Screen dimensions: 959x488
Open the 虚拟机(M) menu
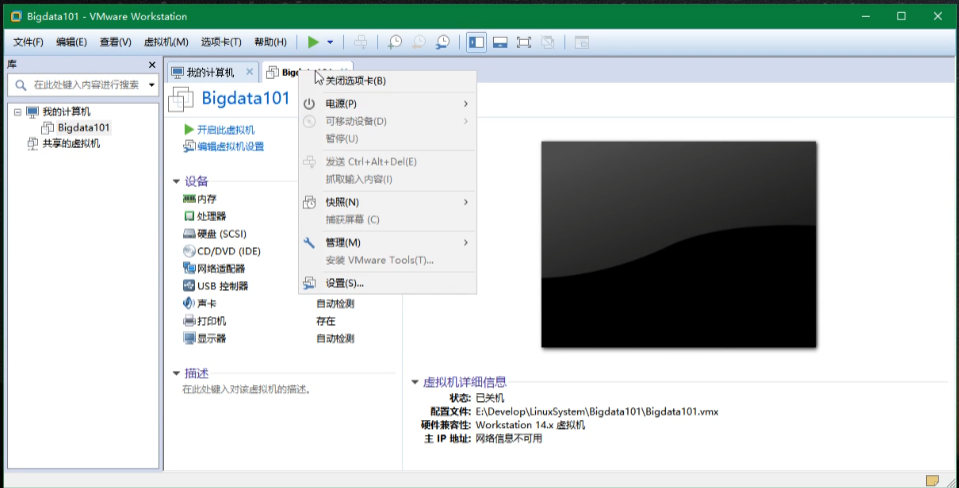(x=166, y=42)
